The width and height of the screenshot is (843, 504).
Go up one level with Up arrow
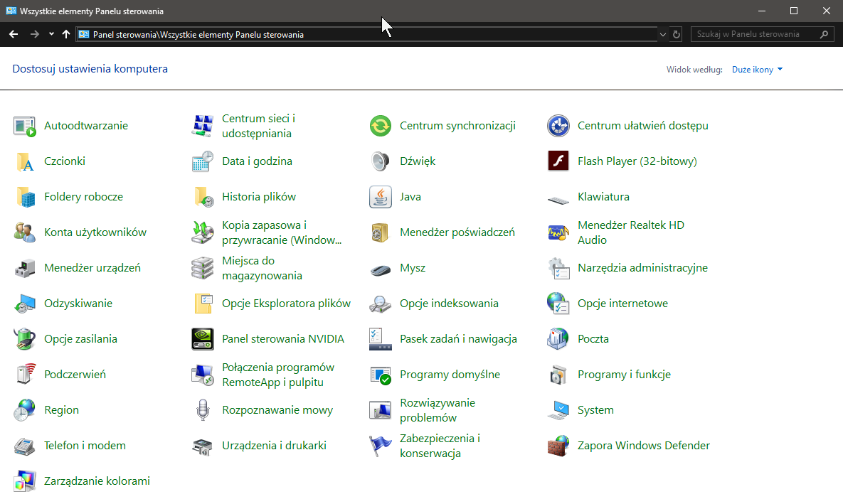[66, 34]
